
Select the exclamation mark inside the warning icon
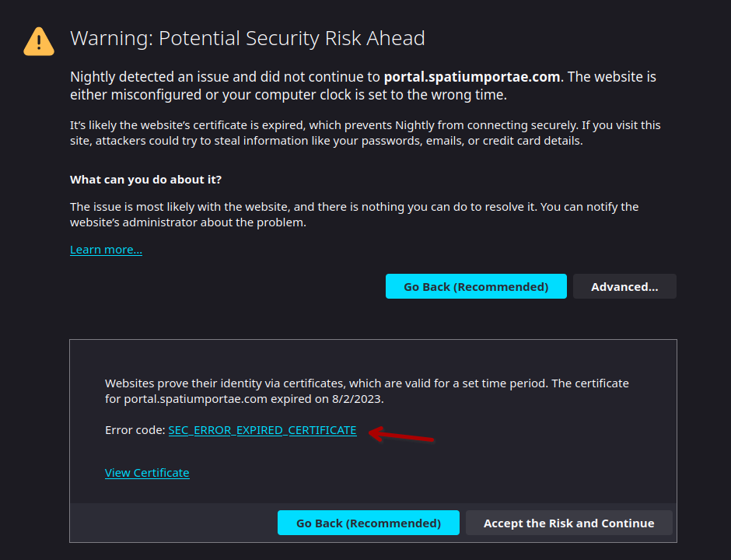[39, 40]
